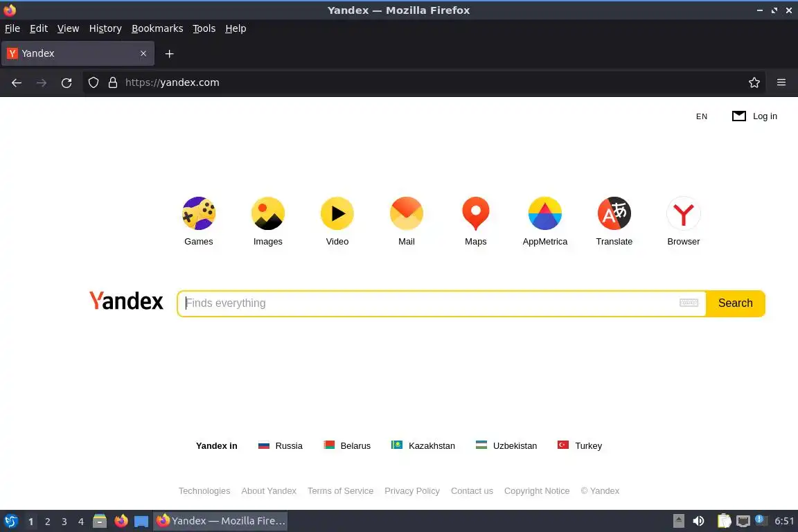Click the © Yandex footer link
This screenshot has width=798, height=532.
(x=600, y=490)
